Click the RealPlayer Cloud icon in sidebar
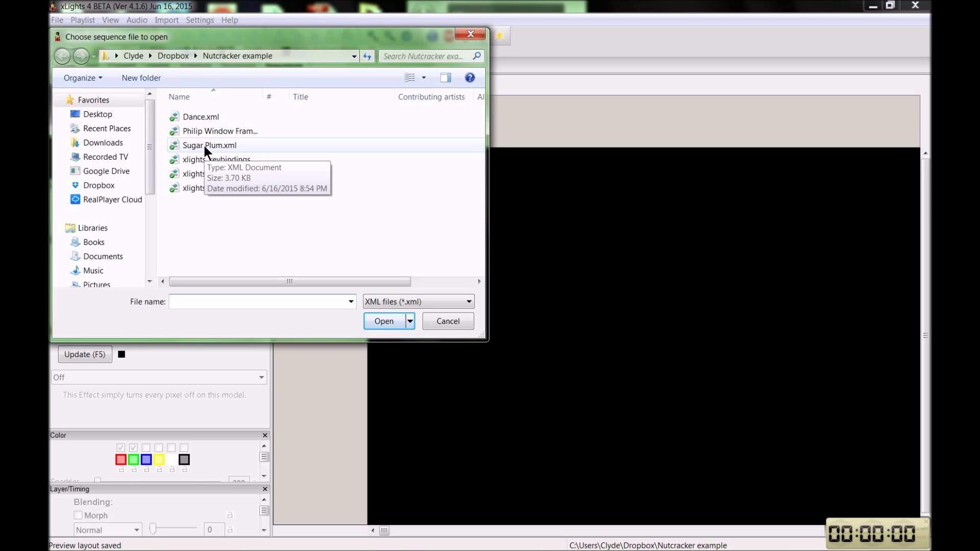Viewport: 980px width, 551px height. [x=75, y=199]
